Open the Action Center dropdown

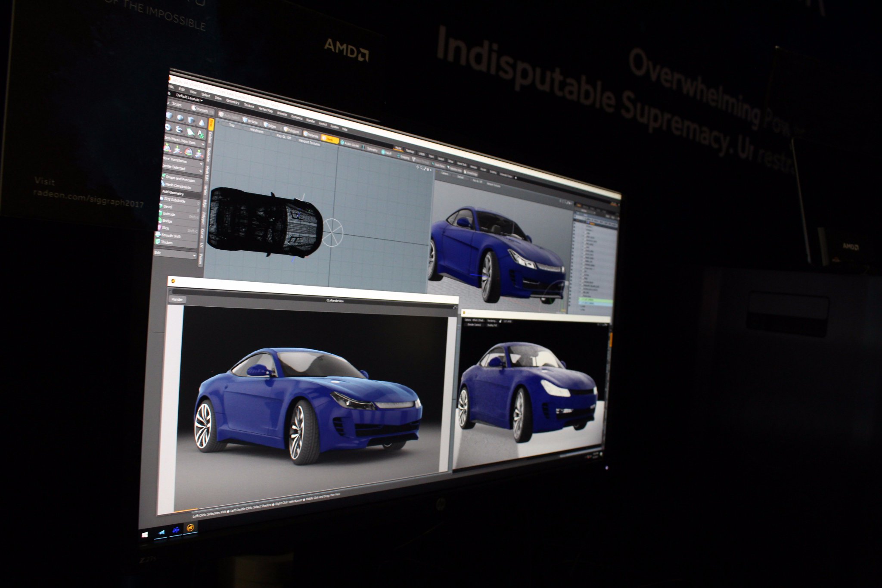tap(350, 144)
